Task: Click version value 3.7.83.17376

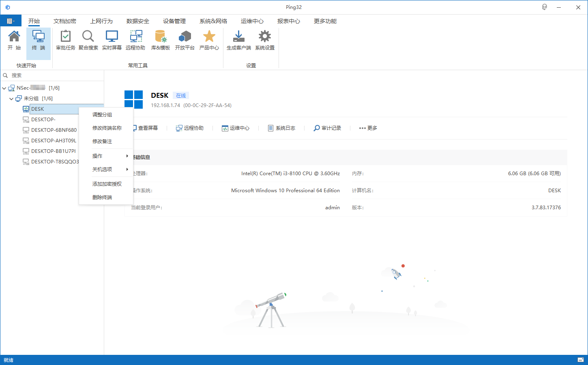Action: coord(546,208)
